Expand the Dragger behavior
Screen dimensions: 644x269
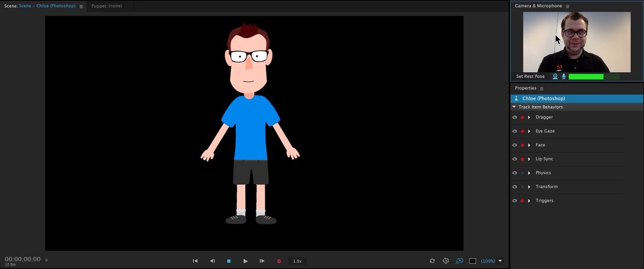529,117
